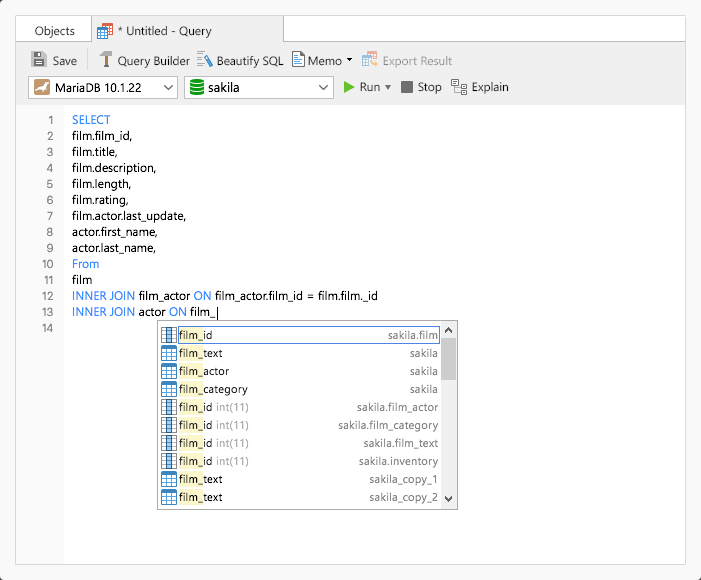Click the Beautify SQL icon
Image resolution: width=701 pixels, height=580 pixels.
click(x=205, y=59)
